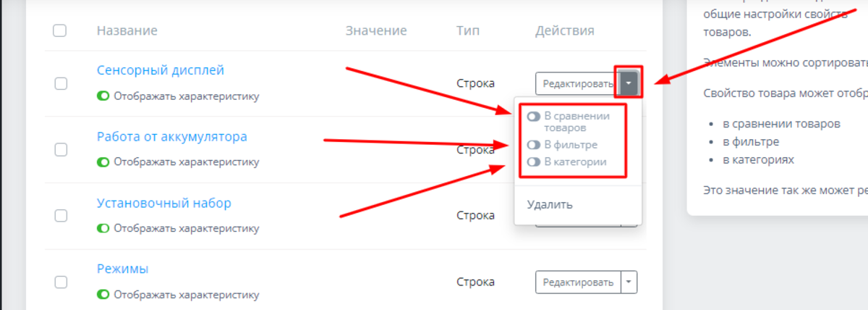This screenshot has height=310, width=868.
Task: Disable Отображать характеристику toggle under Режимы
Action: (103, 295)
